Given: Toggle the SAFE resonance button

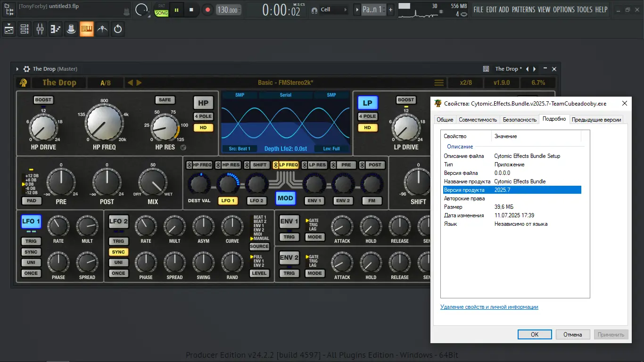Looking at the screenshot, I should coord(165,100).
